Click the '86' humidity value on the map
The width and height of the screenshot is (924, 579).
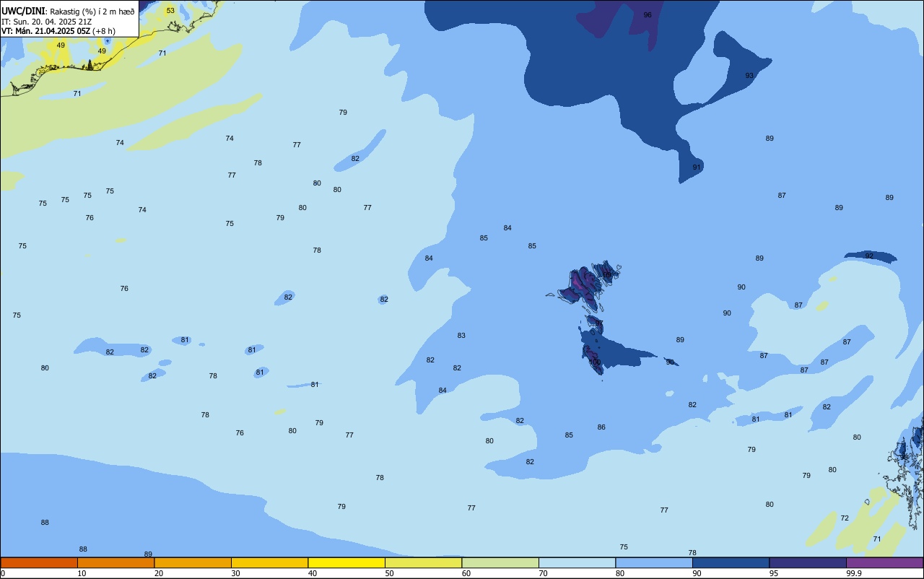click(601, 427)
